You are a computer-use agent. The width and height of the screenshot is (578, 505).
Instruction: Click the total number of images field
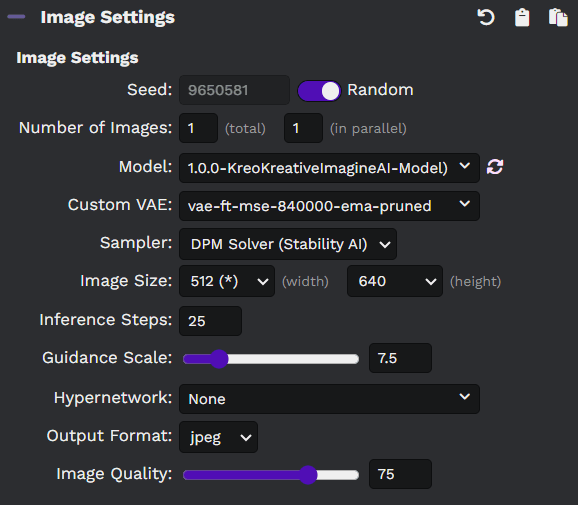(198, 128)
